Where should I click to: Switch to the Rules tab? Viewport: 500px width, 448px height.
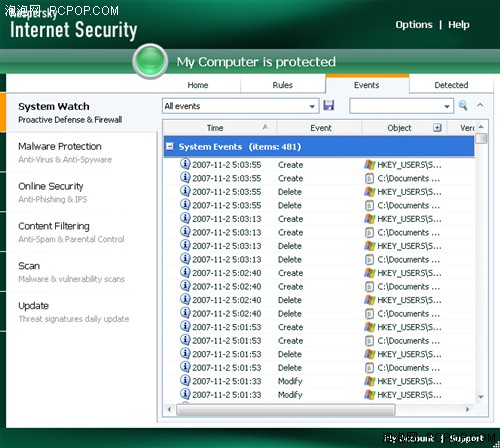pyautogui.click(x=282, y=85)
